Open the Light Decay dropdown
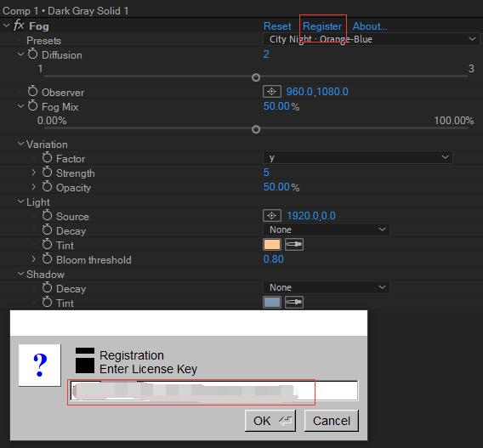Screen dimensions: 483x448 [x=327, y=230]
